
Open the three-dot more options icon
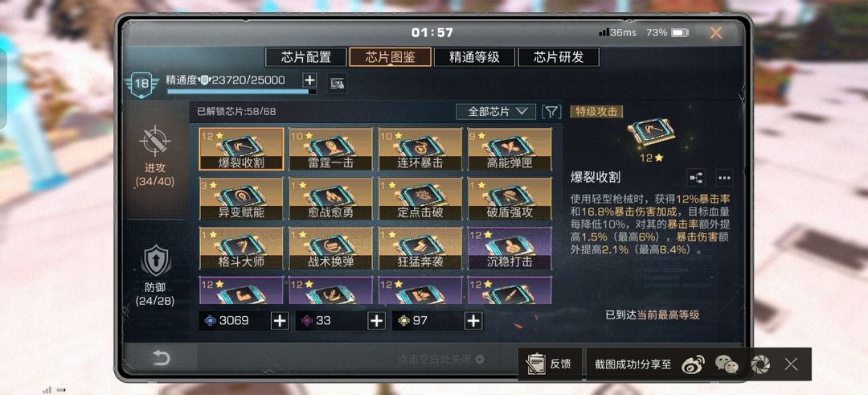point(724,177)
